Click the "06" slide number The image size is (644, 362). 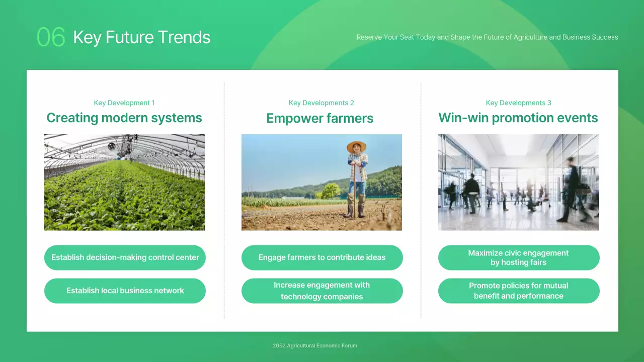[x=50, y=37]
